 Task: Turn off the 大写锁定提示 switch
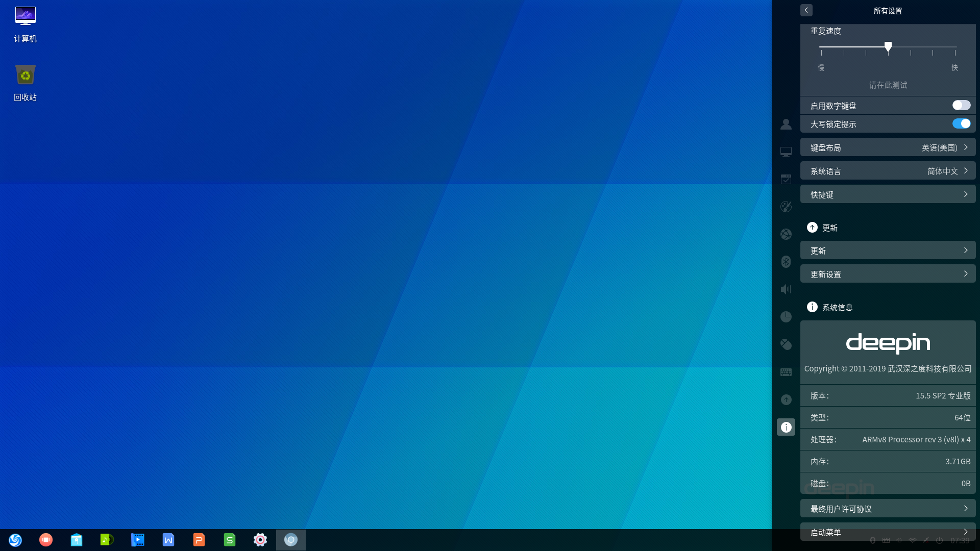pyautogui.click(x=961, y=123)
